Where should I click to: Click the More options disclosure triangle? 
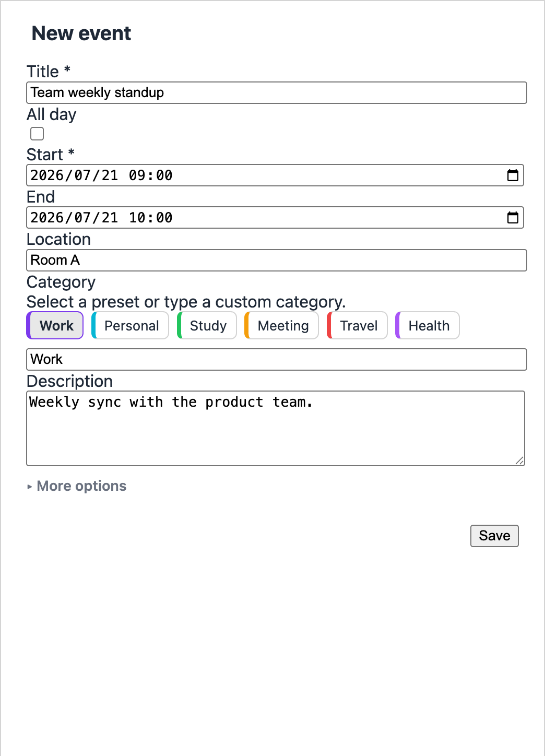[x=30, y=487]
